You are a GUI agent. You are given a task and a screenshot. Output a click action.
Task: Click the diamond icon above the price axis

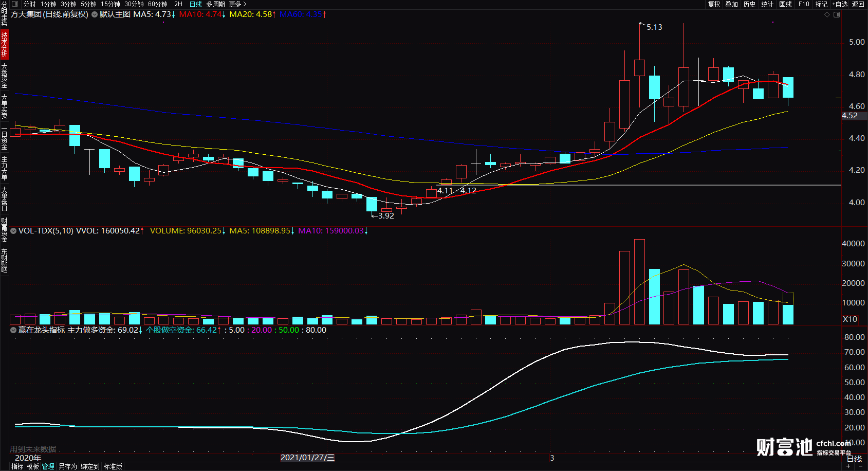point(827,14)
